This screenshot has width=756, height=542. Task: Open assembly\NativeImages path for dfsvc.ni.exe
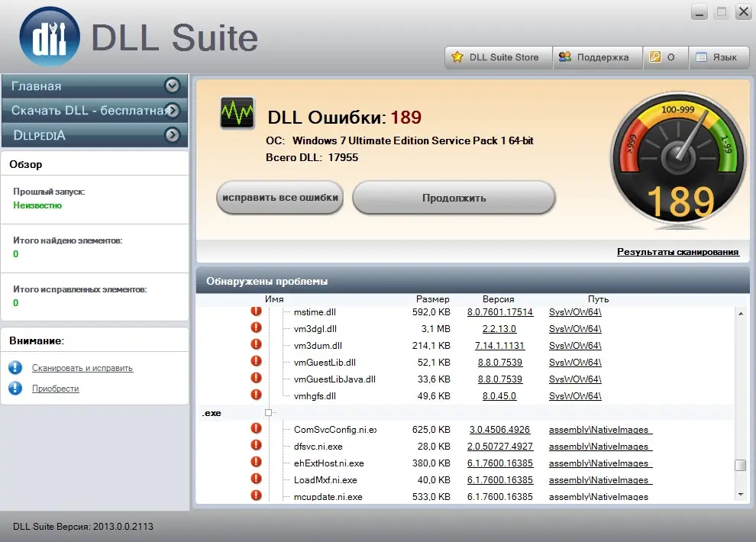click(x=600, y=447)
